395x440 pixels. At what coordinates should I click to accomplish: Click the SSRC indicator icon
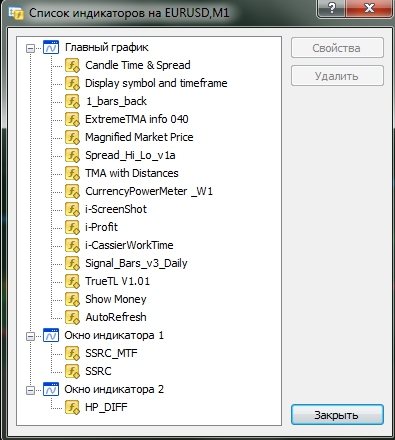tap(72, 371)
